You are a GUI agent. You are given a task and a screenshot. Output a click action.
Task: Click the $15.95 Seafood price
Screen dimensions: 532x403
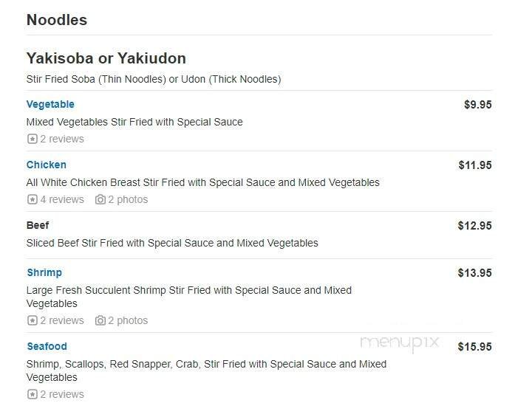[474, 347]
